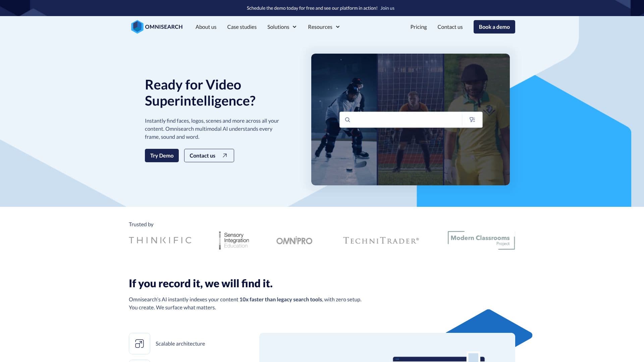
Task: Click the 'Ready for Video Superintelligence?' heading
Action: click(x=200, y=93)
